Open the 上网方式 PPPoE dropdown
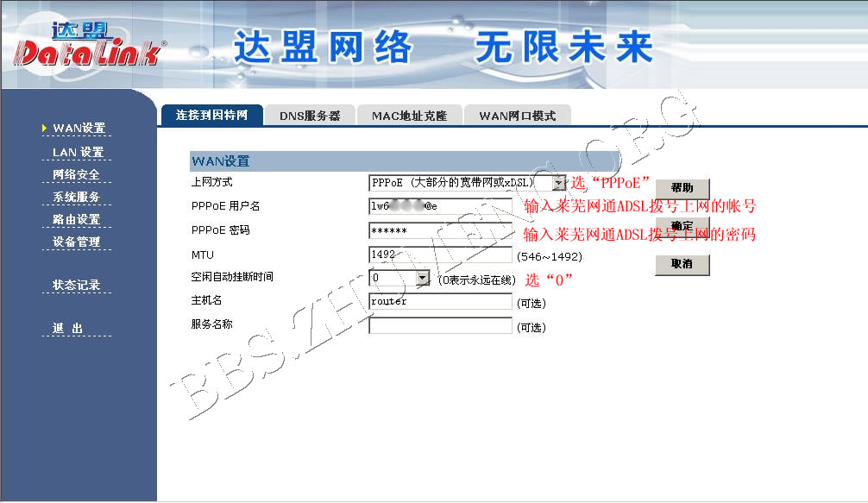868x503 pixels. (x=467, y=183)
